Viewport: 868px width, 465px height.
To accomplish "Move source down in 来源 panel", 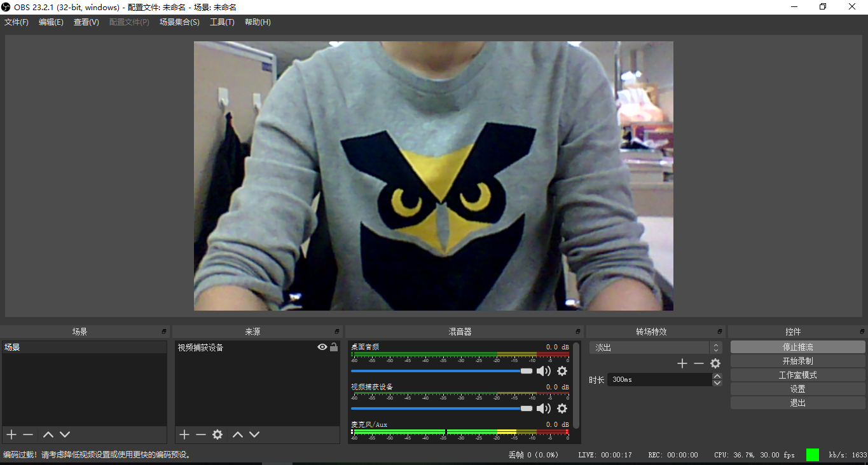I will pos(254,435).
